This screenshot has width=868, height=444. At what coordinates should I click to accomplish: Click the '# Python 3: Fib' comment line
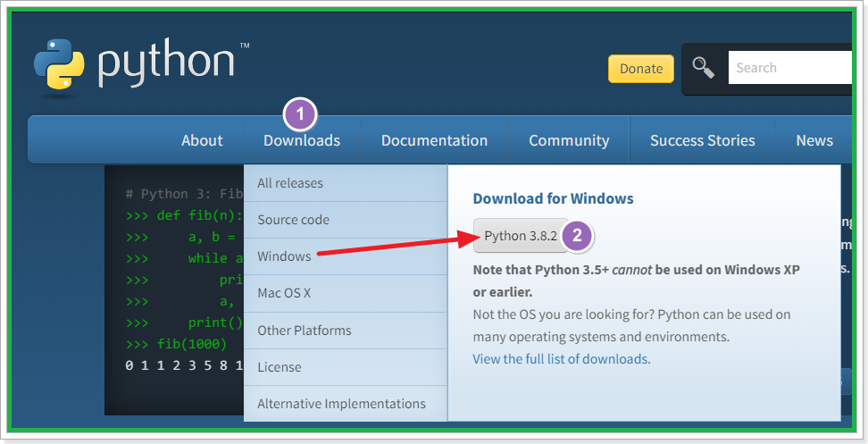tap(184, 194)
